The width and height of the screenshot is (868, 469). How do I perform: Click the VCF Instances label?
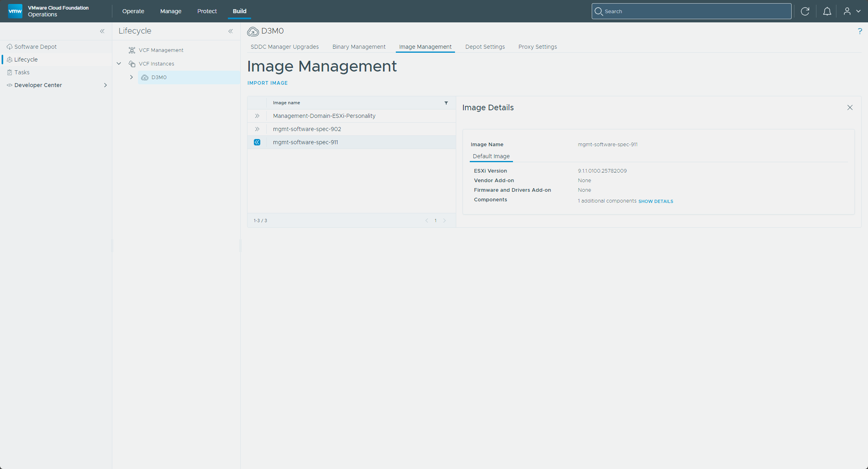tap(156, 64)
